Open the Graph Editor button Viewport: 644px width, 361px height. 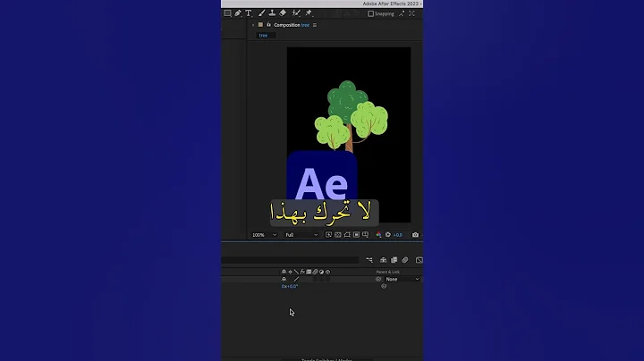(x=419, y=260)
